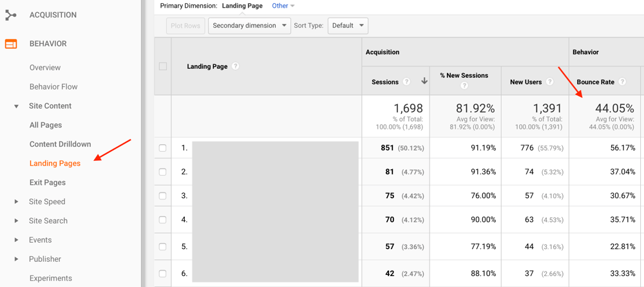644x287 pixels.
Task: Collapse the Site Content section
Action: pyautogui.click(x=17, y=106)
